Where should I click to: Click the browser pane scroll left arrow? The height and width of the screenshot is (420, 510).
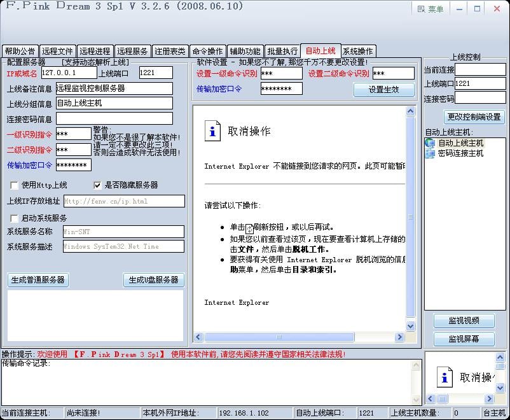[x=198, y=337]
